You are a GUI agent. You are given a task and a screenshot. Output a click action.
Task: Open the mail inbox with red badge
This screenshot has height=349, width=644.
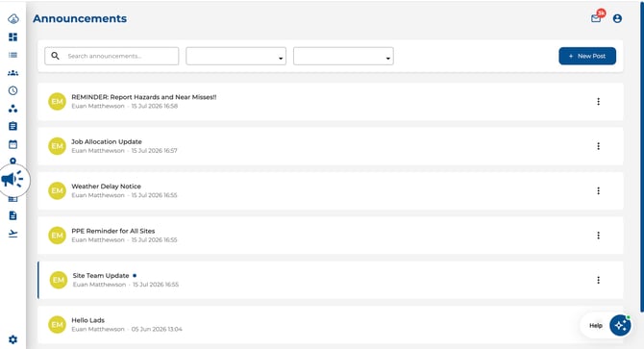[596, 18]
